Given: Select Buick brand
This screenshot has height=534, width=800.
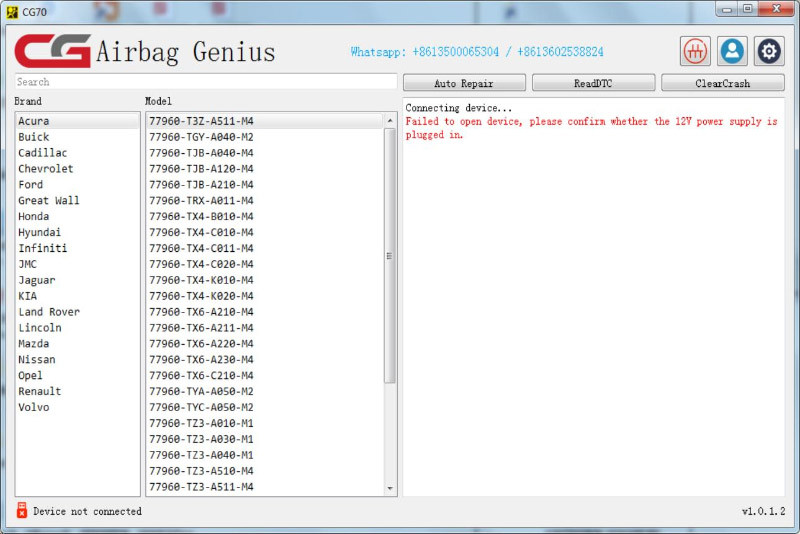Looking at the screenshot, I should [78, 137].
